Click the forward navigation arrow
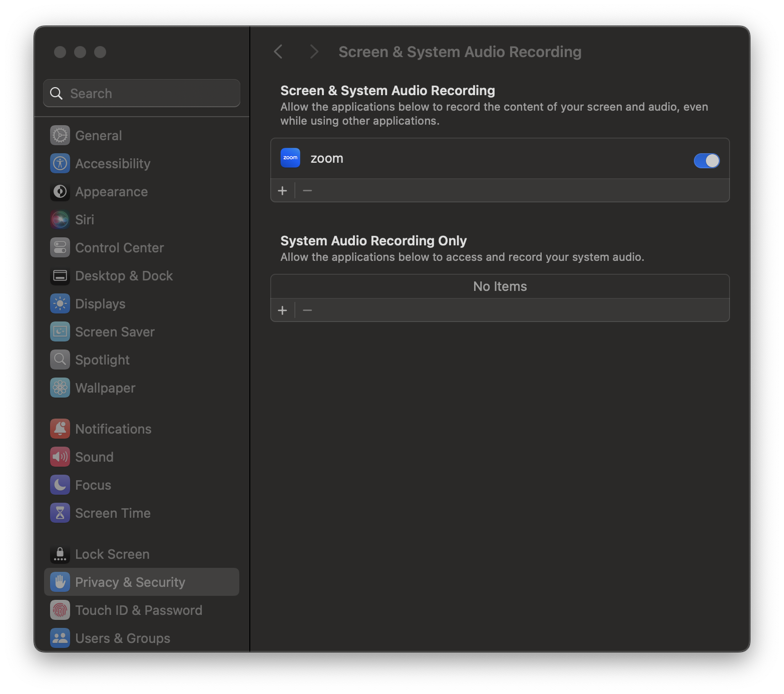Image resolution: width=784 pixels, height=694 pixels. [x=313, y=52]
